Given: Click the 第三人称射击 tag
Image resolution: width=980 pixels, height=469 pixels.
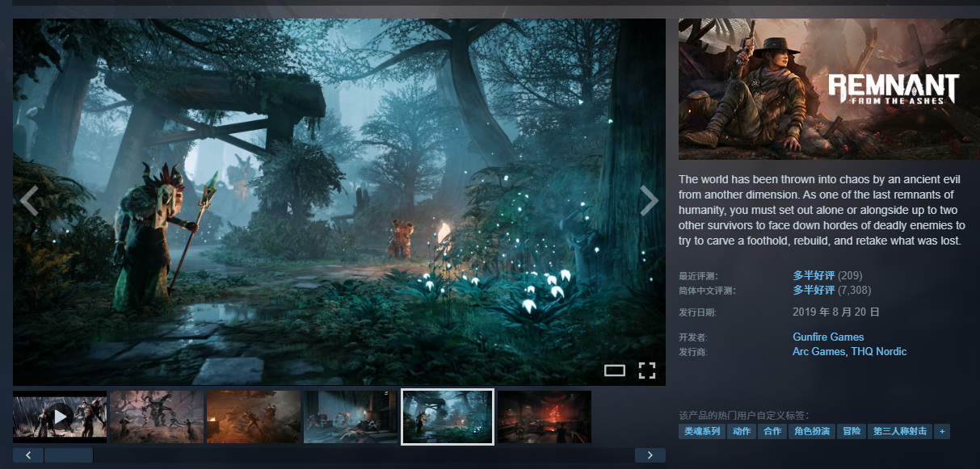Looking at the screenshot, I should click(899, 432).
